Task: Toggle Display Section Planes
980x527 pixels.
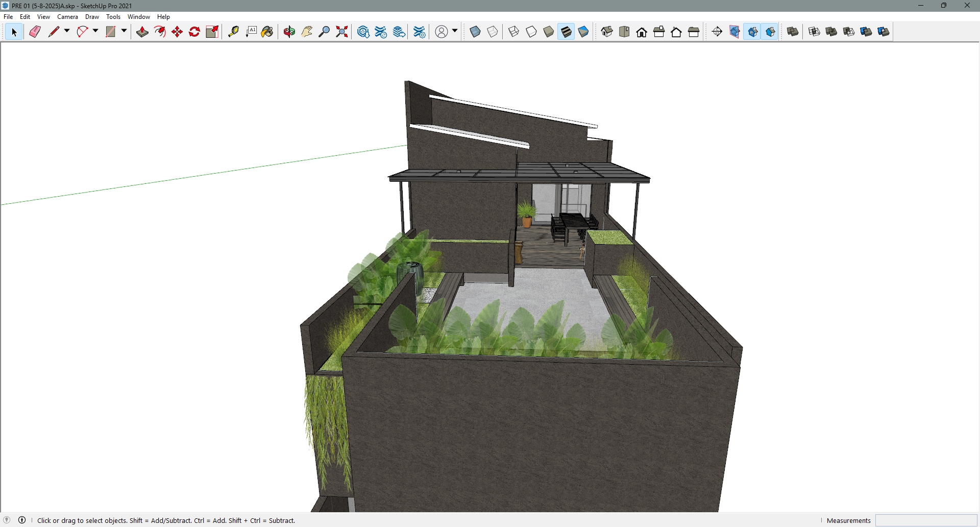Action: pos(734,32)
